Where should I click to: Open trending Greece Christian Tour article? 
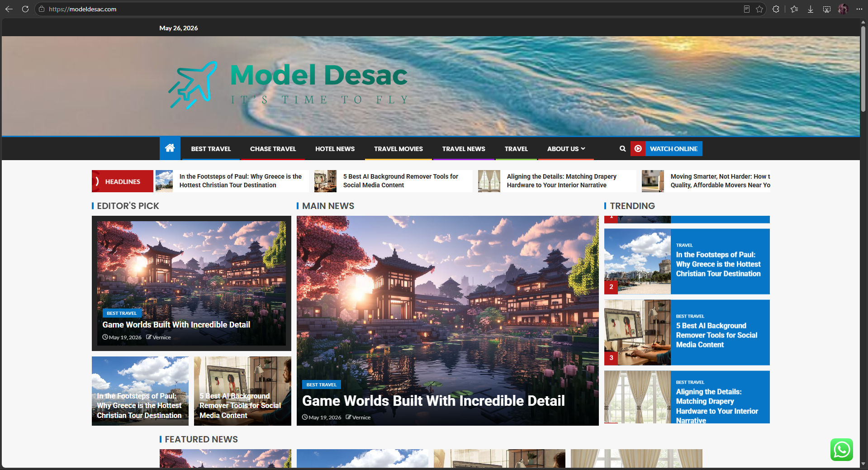(718, 264)
